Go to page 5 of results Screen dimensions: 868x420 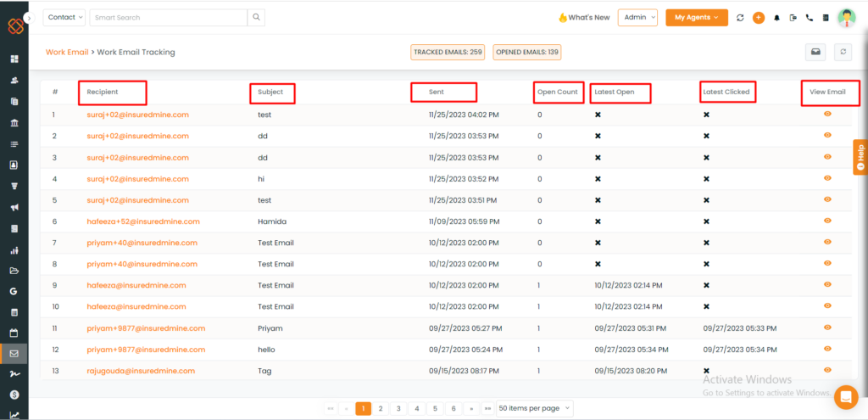pos(435,408)
